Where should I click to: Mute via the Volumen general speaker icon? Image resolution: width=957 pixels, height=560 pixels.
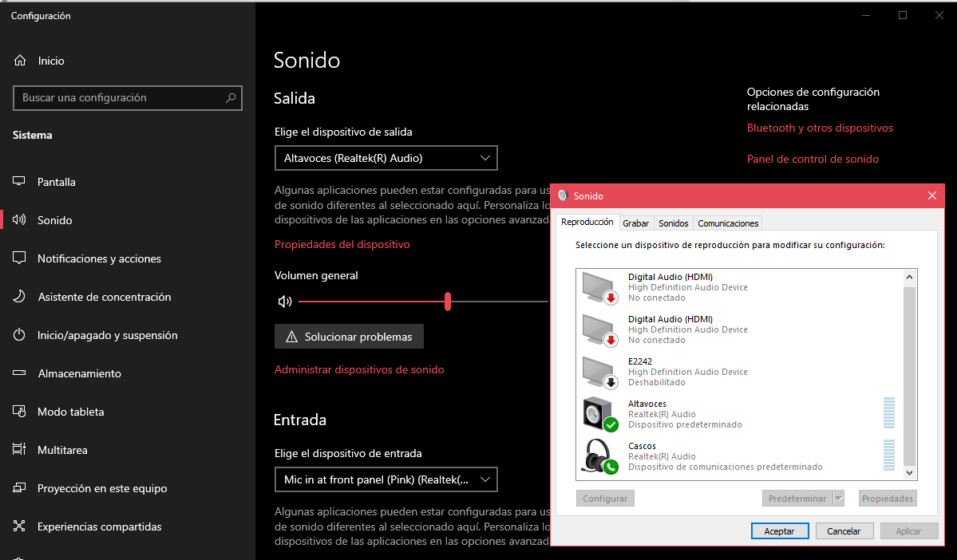click(285, 302)
